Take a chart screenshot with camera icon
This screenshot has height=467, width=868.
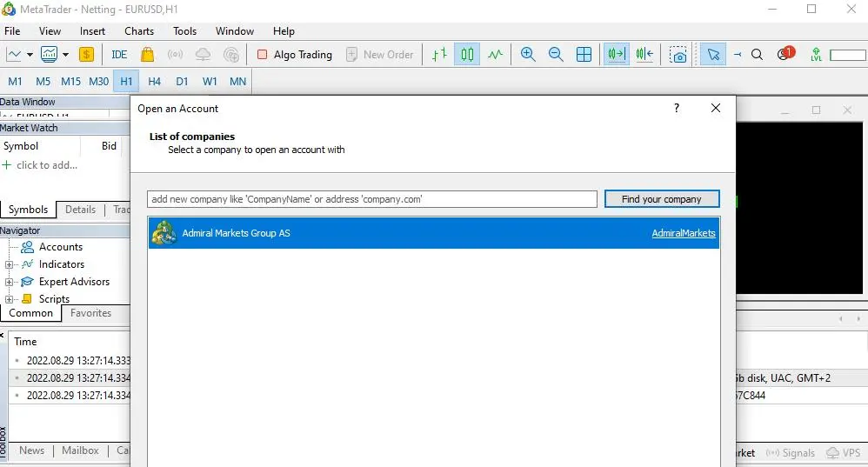pyautogui.click(x=678, y=54)
